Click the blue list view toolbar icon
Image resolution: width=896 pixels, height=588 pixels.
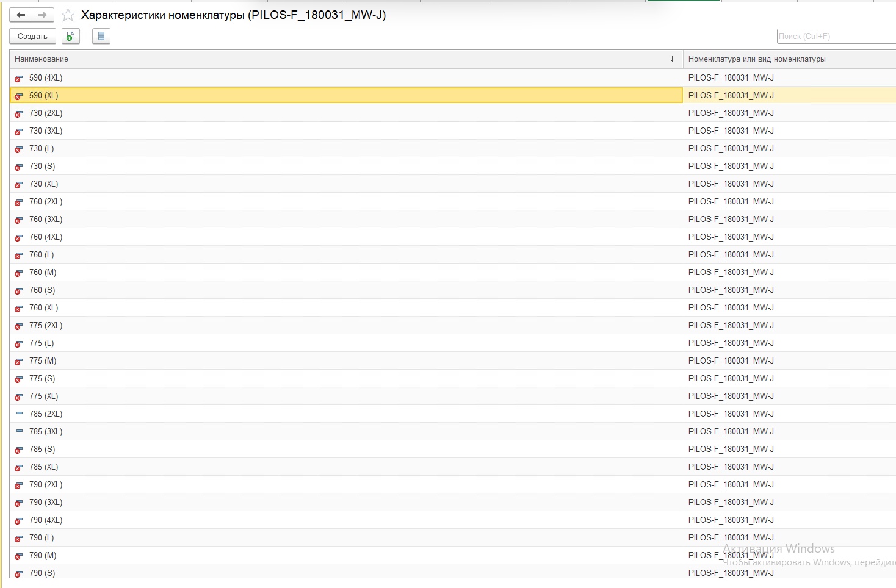coord(101,37)
